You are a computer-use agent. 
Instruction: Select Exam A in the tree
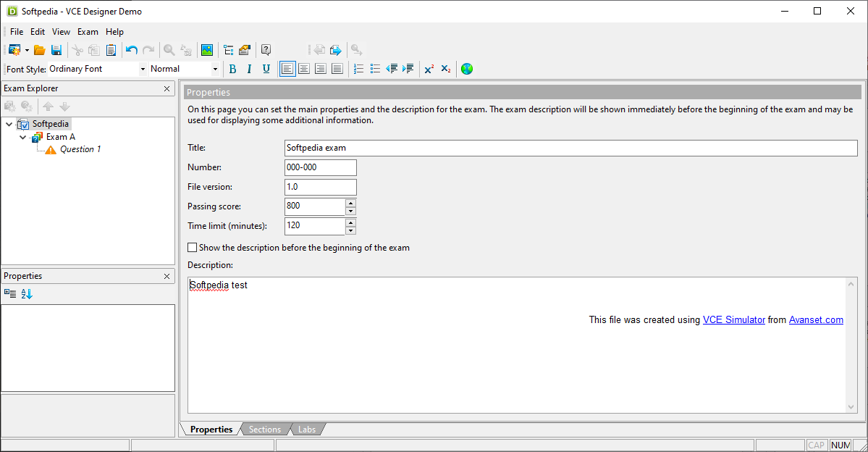tap(60, 137)
